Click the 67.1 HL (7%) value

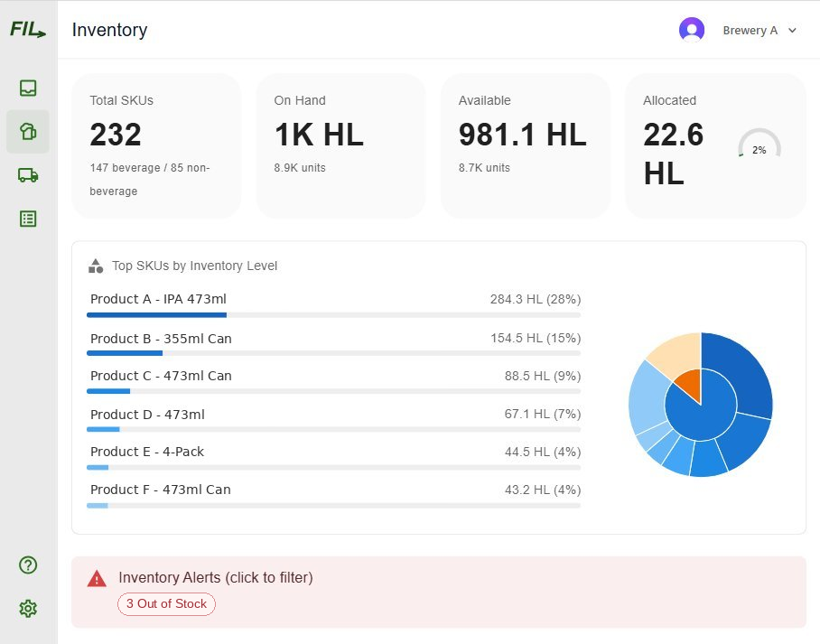tap(543, 414)
